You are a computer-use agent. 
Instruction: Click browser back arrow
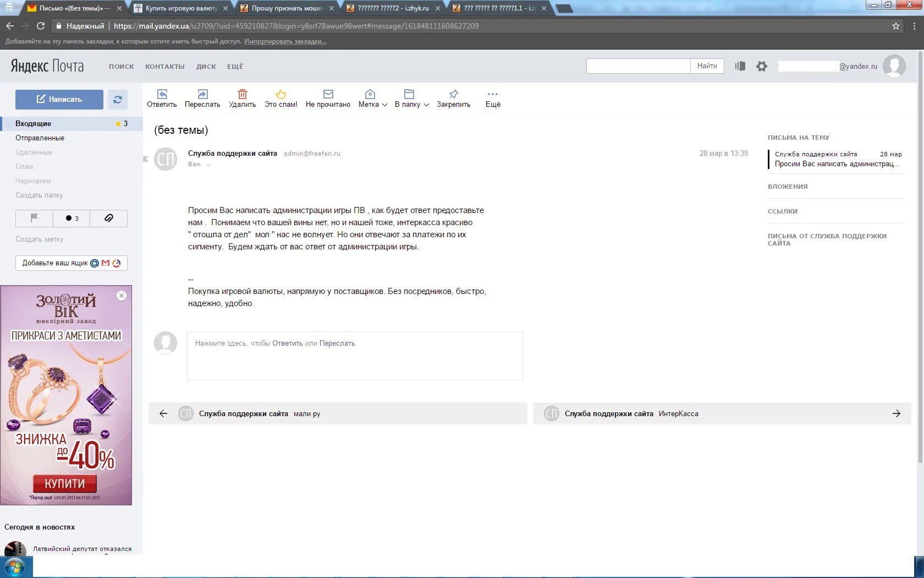pos(10,26)
